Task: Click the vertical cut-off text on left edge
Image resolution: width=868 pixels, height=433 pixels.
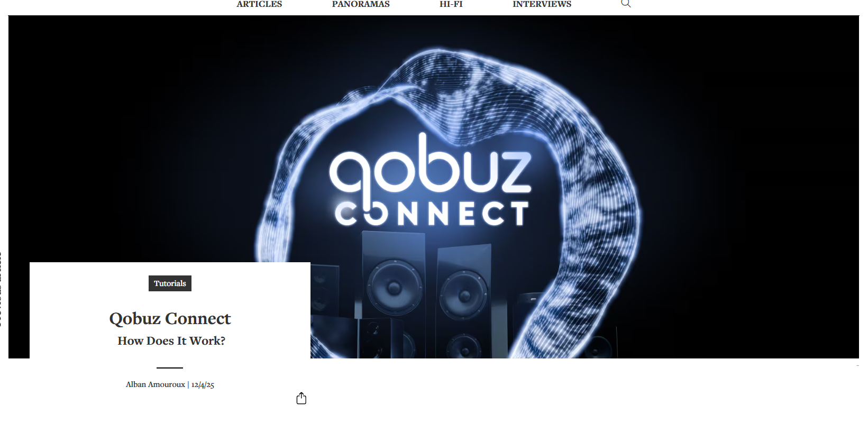Action: coord(1,289)
